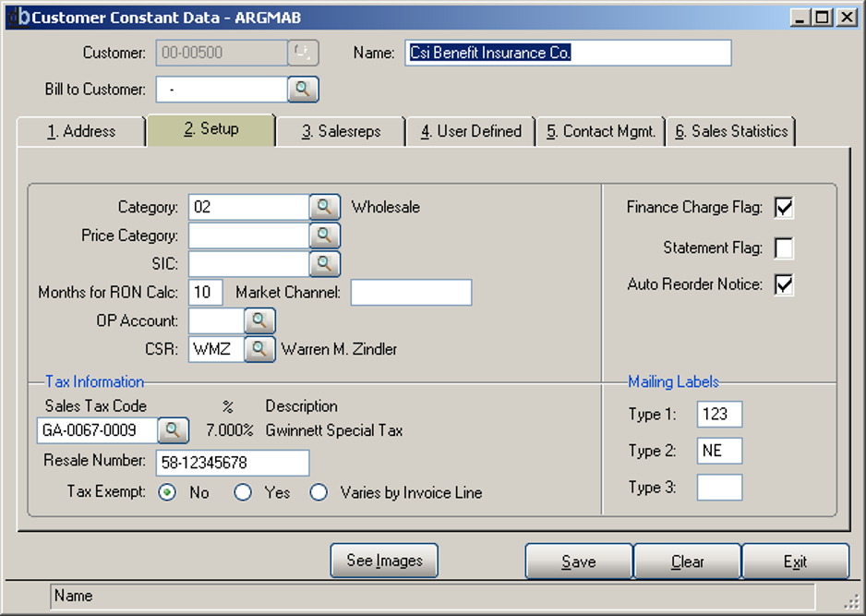Image resolution: width=866 pixels, height=616 pixels.
Task: Click Mailing Labels Type 3 field
Action: tap(719, 488)
